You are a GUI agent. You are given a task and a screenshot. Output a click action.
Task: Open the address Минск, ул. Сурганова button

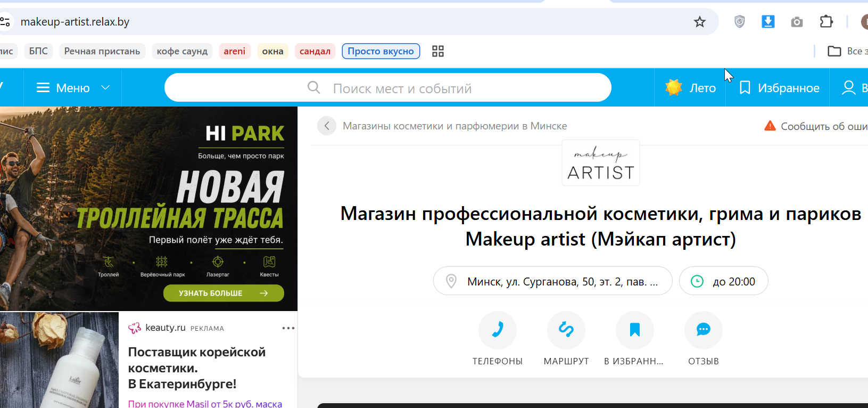[553, 281]
